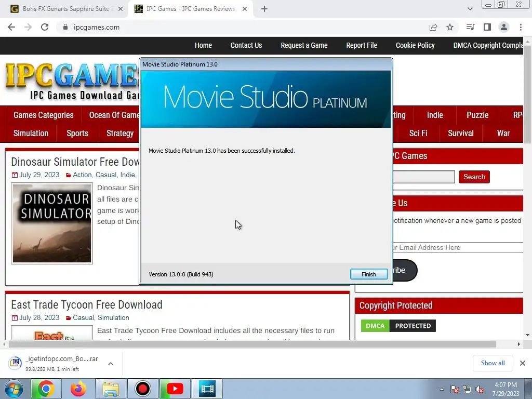The height and width of the screenshot is (399, 532).
Task: Open a new tab with plus icon
Action: click(x=264, y=9)
